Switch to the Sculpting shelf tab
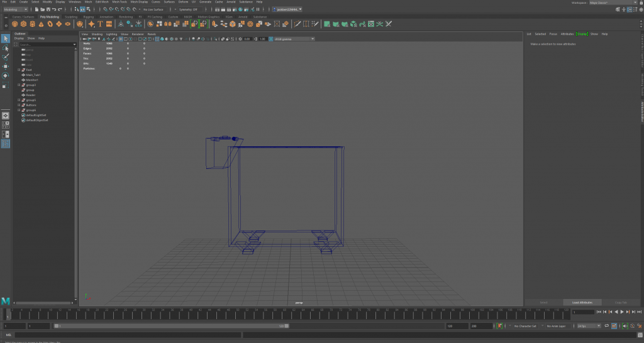644x343 pixels. click(x=71, y=17)
